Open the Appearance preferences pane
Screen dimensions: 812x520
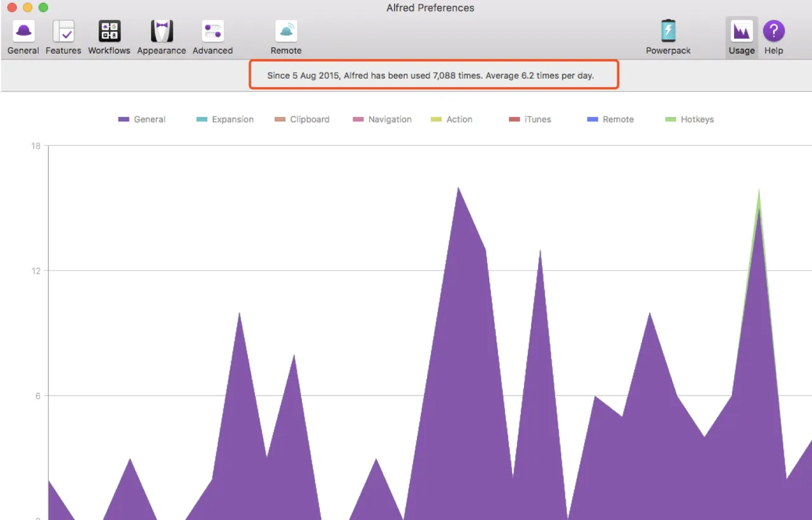click(x=162, y=37)
